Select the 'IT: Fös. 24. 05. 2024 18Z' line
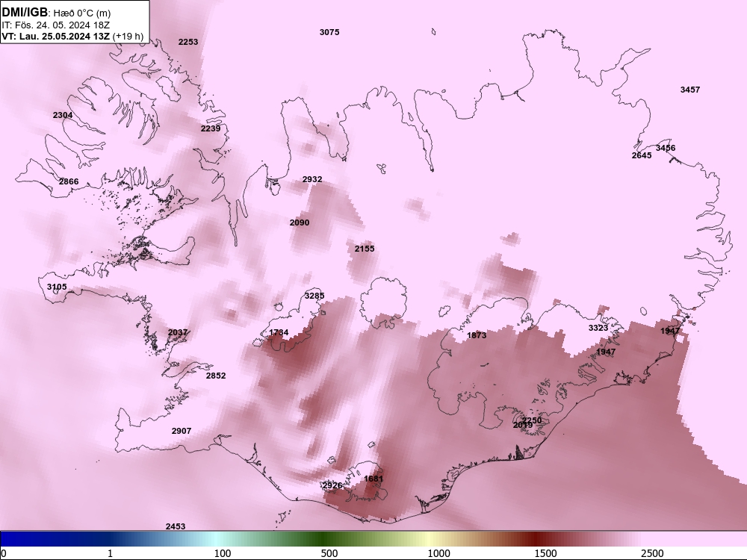 tap(56, 25)
